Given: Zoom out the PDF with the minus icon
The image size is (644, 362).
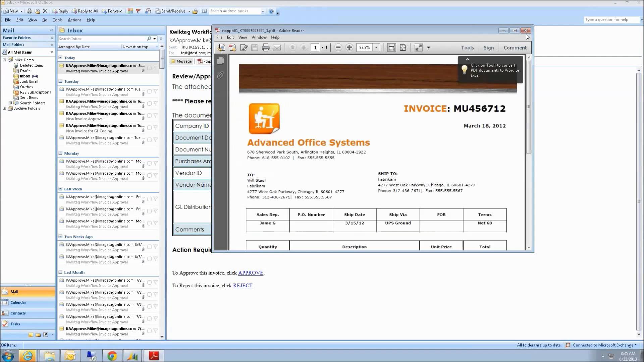Looking at the screenshot, I should point(338,48).
